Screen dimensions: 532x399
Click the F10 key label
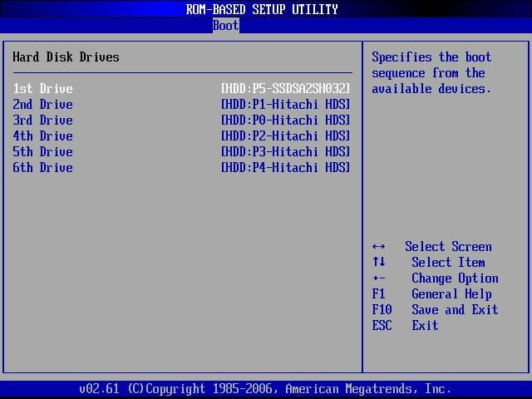[x=382, y=310]
